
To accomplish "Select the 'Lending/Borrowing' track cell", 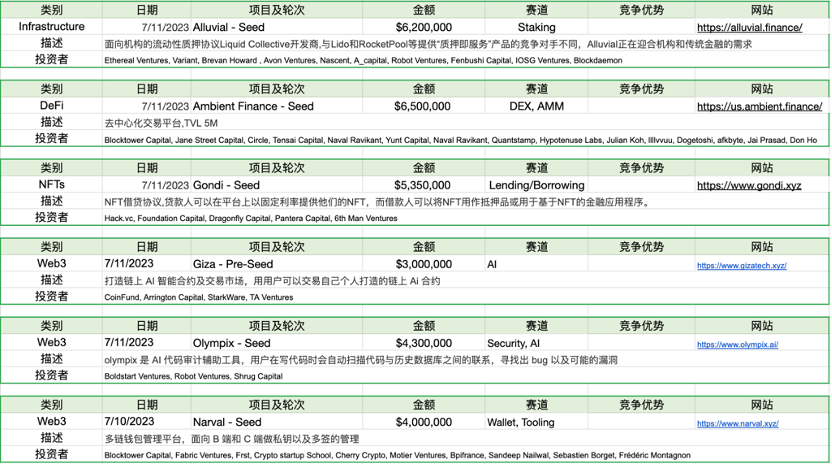I will pos(536,185).
